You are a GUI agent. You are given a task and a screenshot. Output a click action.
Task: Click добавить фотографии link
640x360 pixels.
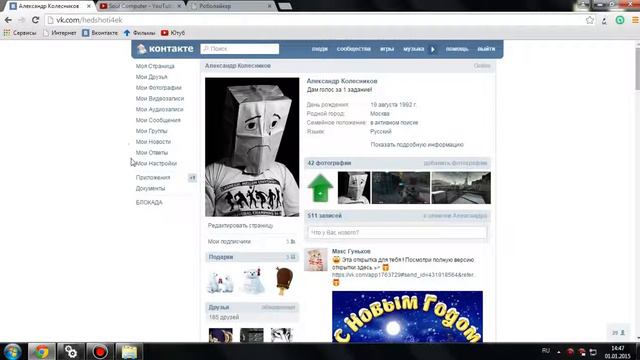(455, 163)
